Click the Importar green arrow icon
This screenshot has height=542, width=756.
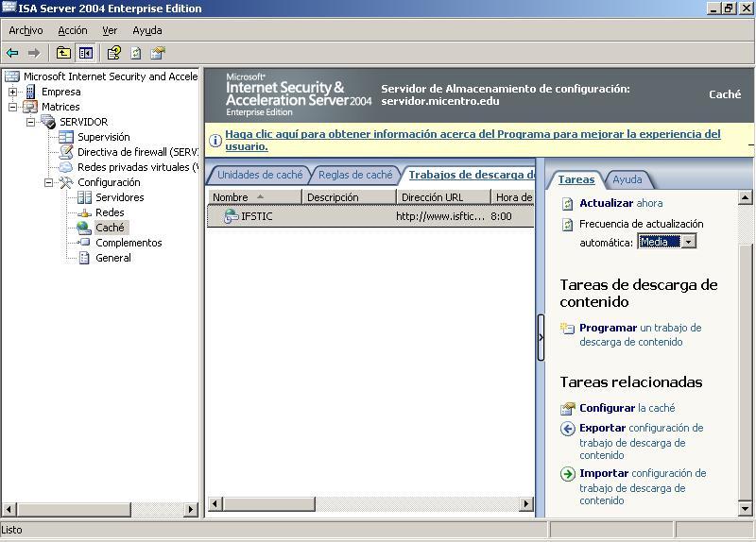click(x=568, y=474)
